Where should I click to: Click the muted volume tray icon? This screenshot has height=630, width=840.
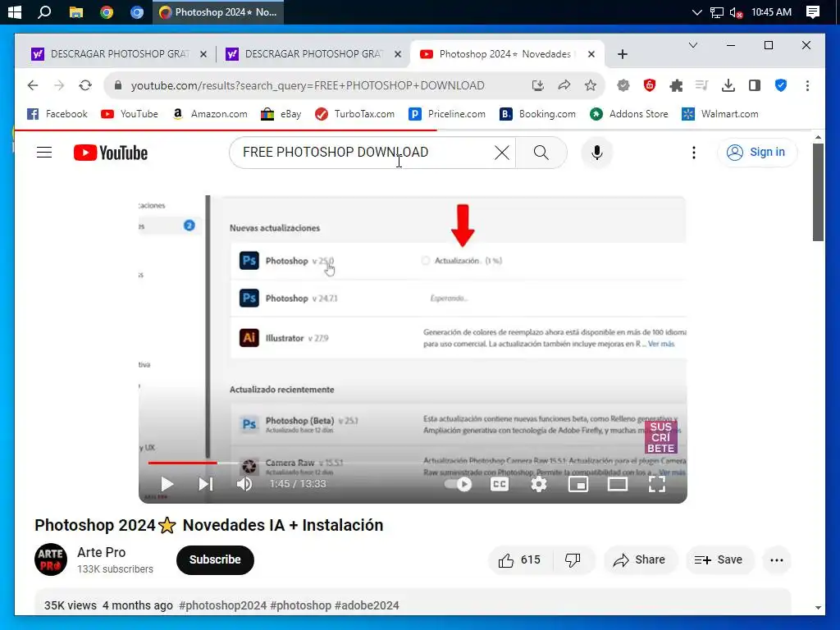pyautogui.click(x=736, y=12)
